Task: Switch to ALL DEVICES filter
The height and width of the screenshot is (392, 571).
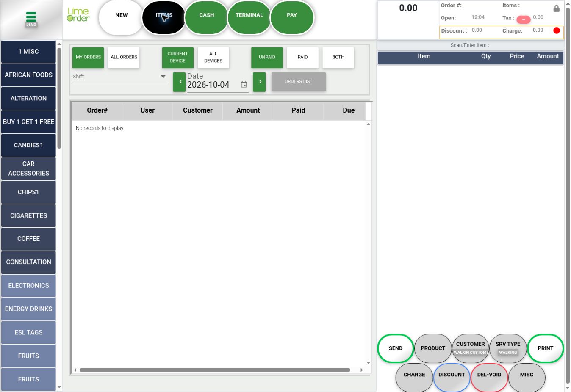Action: click(213, 58)
